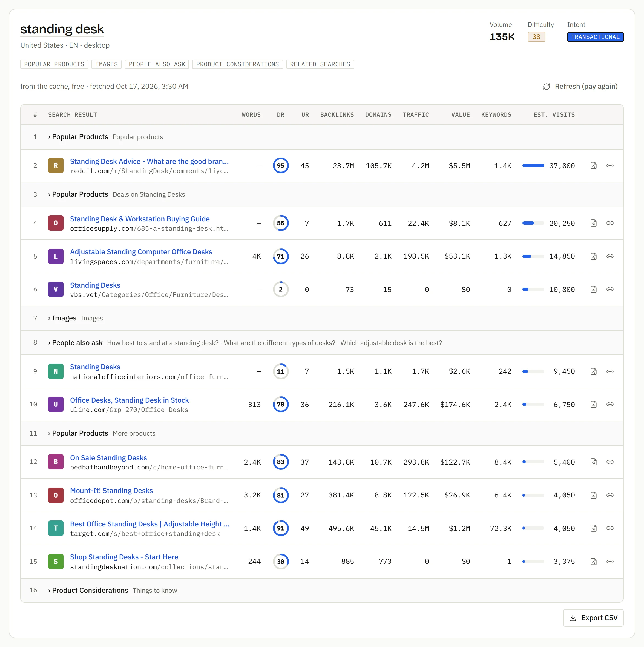Open document icon in uline.com row
Viewport: 644px width, 647px height.
(593, 404)
